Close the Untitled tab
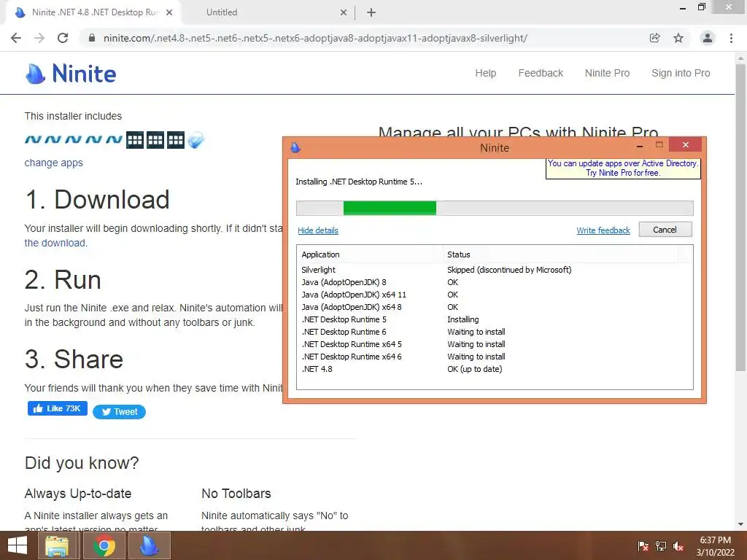 [344, 13]
